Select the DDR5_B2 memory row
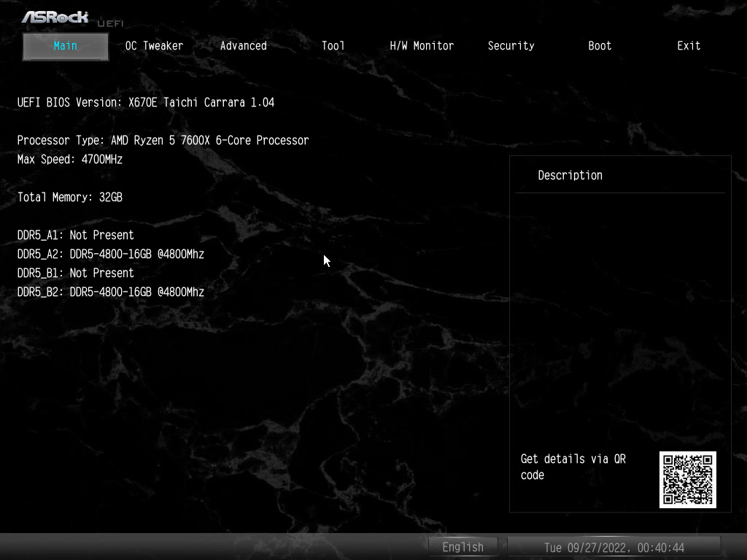This screenshot has height=560, width=747. click(111, 292)
